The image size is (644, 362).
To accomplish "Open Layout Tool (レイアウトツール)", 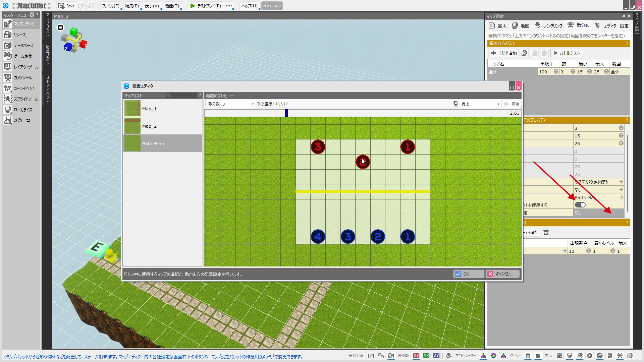I will 20,67.
